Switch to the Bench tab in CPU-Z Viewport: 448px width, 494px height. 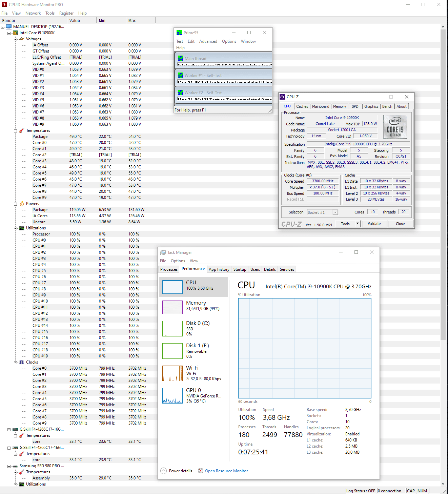pos(387,106)
